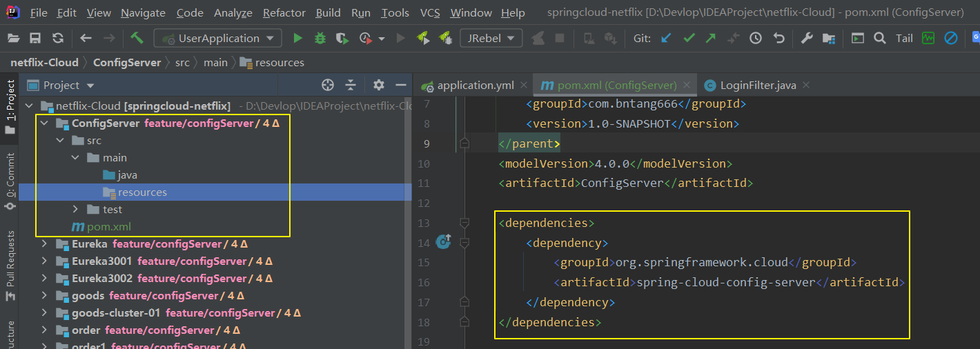Close the application.yml tab
The width and height of the screenshot is (980, 349).
click(524, 86)
